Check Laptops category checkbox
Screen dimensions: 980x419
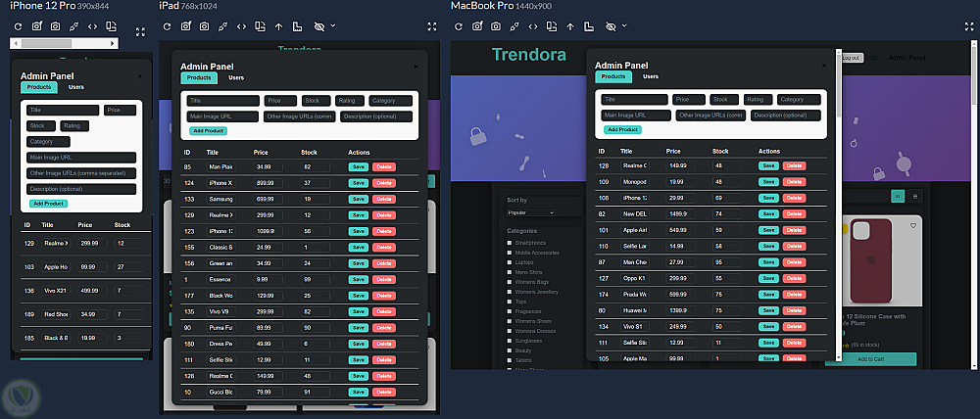coord(510,262)
